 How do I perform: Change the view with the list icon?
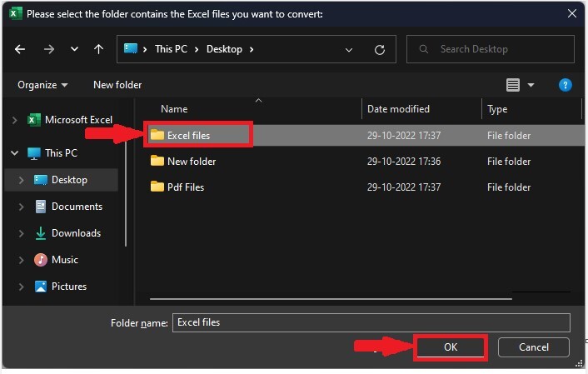pyautogui.click(x=512, y=85)
